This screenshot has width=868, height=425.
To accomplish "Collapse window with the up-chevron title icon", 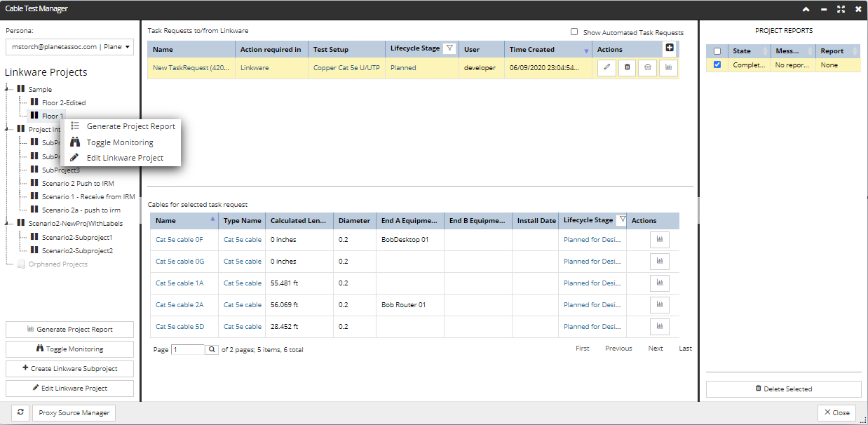I will click(806, 9).
